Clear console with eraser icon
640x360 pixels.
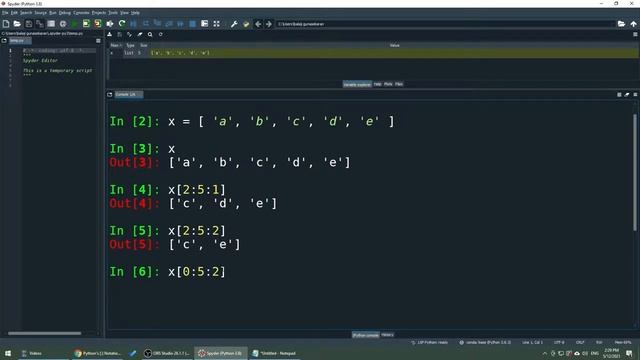pyautogui.click(x=627, y=95)
